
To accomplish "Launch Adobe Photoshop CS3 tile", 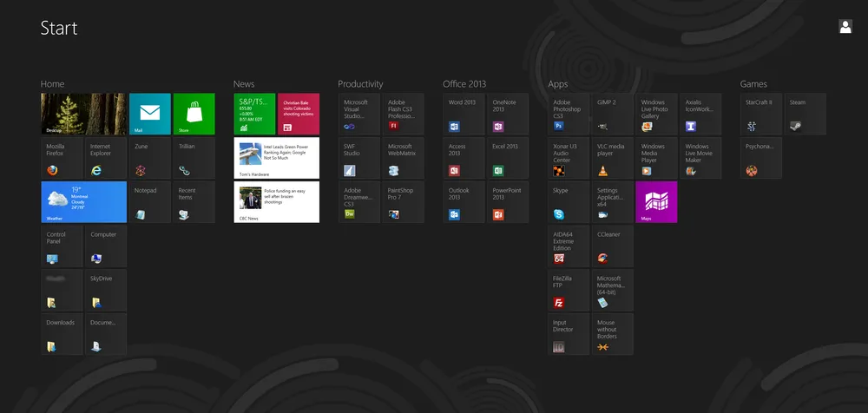I will (x=569, y=114).
